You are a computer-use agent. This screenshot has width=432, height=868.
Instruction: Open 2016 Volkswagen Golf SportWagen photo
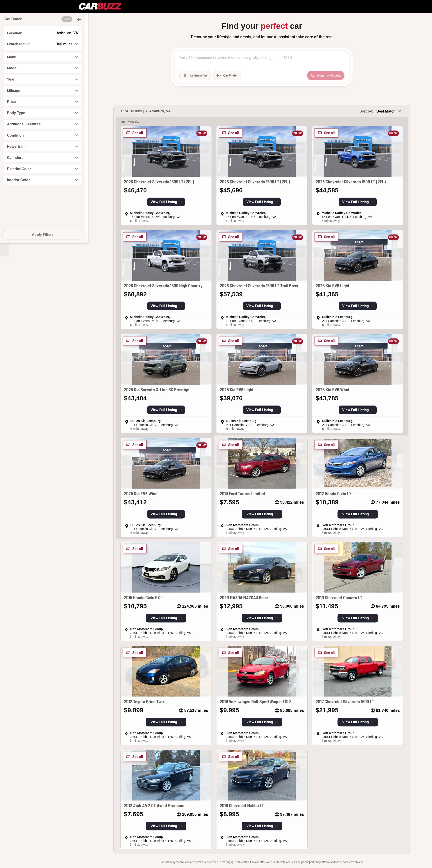[262, 671]
